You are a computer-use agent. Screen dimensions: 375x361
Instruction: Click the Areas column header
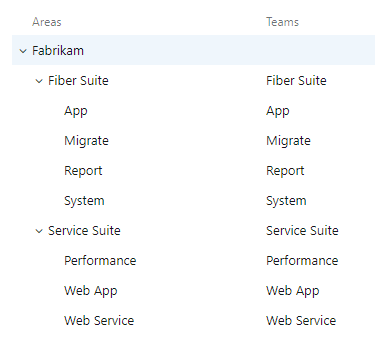coord(47,22)
